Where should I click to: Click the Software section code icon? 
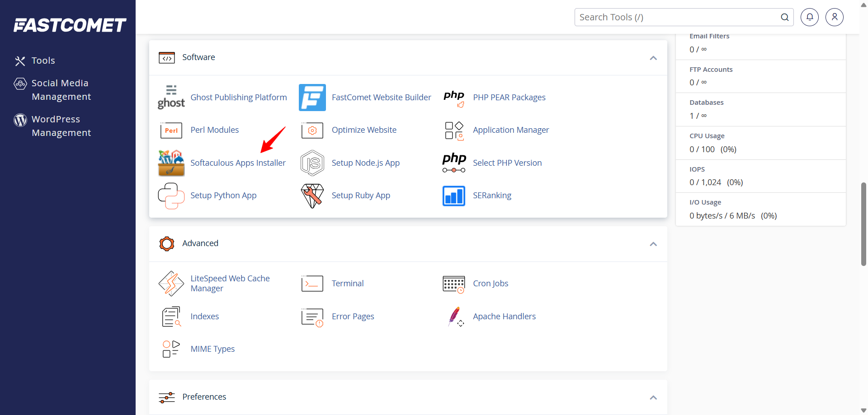[167, 58]
